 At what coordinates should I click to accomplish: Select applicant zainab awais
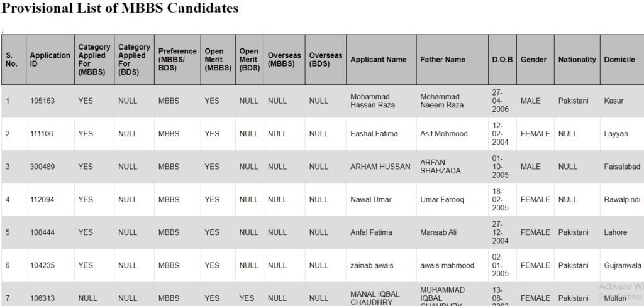pyautogui.click(x=372, y=266)
